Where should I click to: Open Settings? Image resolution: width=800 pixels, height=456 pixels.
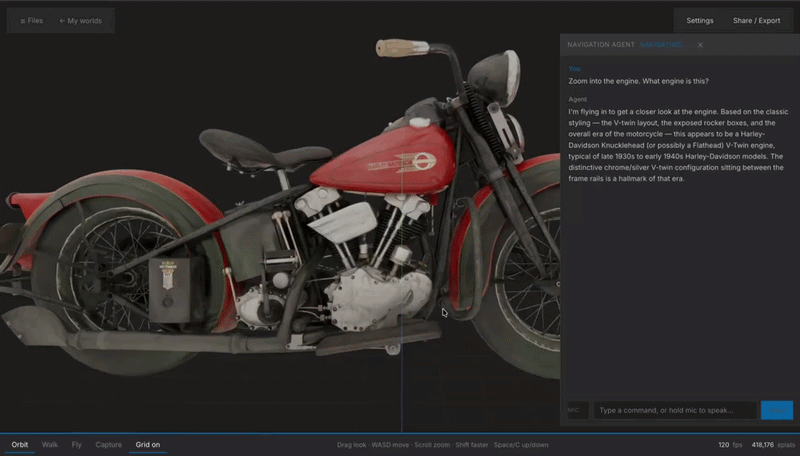[x=699, y=21]
